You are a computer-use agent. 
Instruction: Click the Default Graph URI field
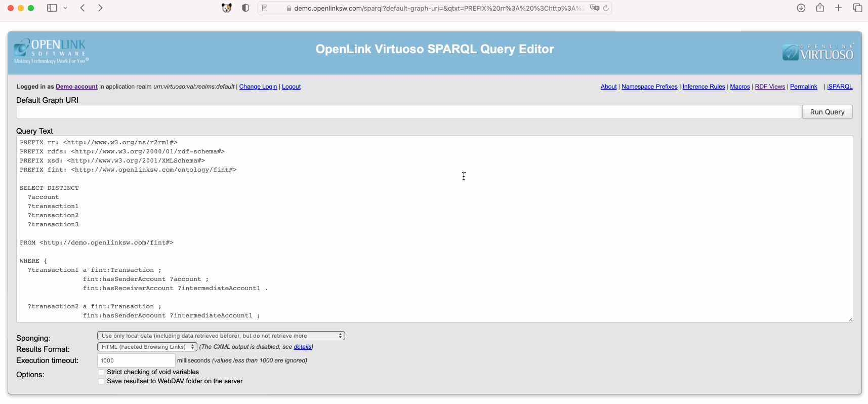click(x=408, y=112)
